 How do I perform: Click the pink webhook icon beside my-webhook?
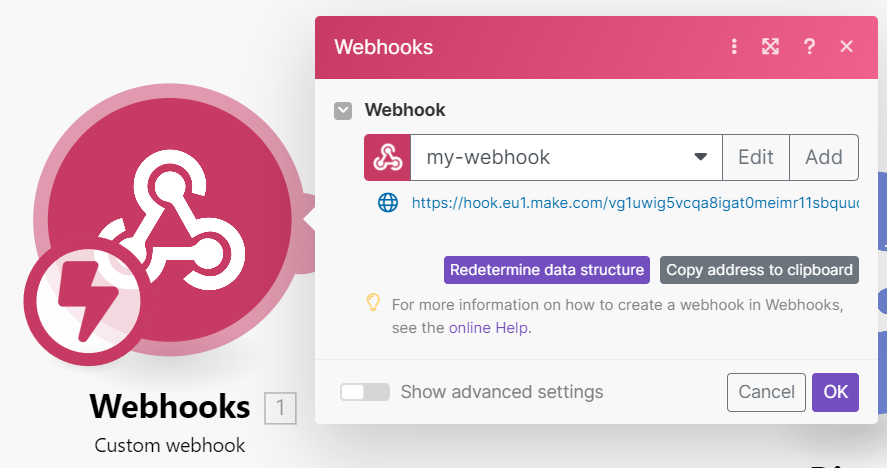click(387, 157)
